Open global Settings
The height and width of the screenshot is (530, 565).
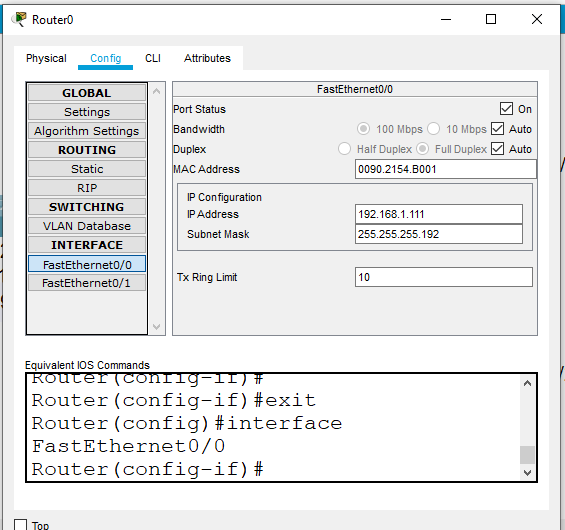[87, 112]
